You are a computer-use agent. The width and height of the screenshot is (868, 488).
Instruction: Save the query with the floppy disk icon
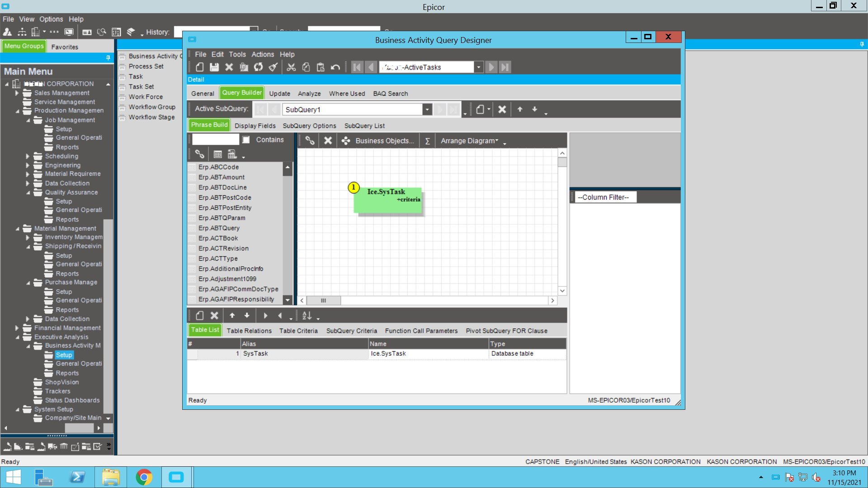(214, 67)
